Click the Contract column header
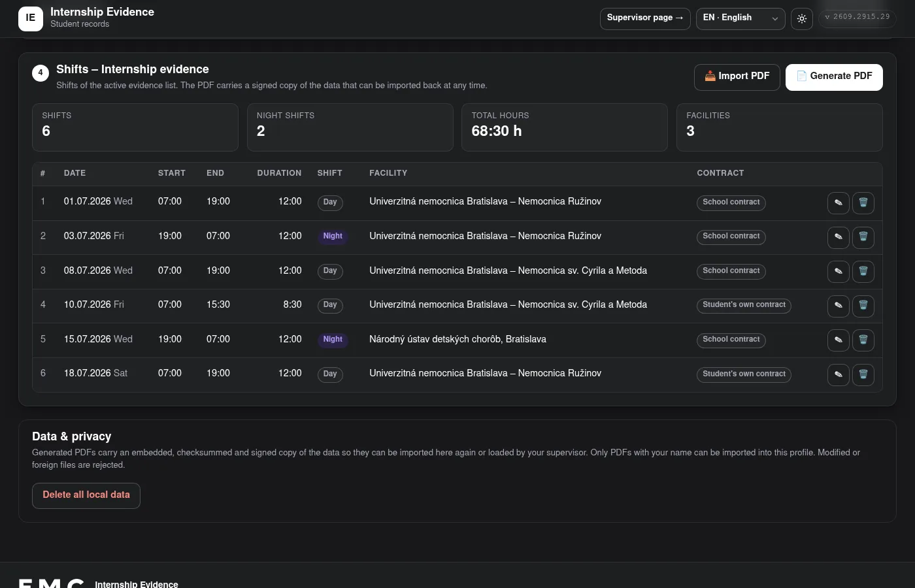 click(720, 173)
